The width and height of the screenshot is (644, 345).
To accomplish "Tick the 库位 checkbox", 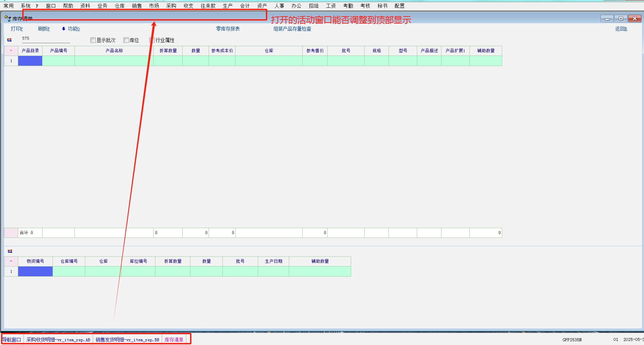I will pos(126,40).
